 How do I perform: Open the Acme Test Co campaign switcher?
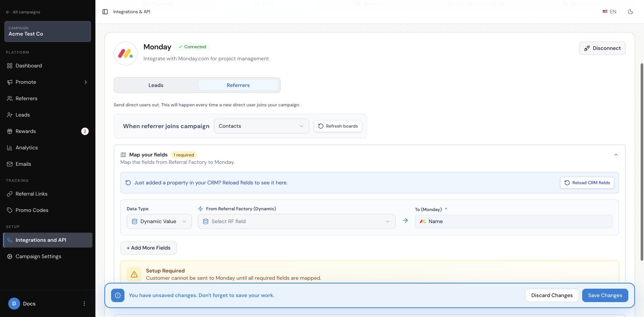click(x=48, y=31)
